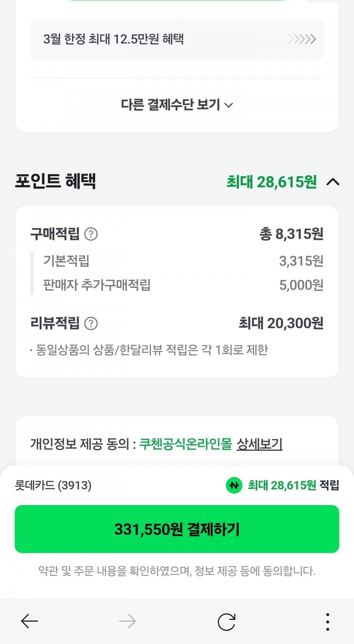Open the browser three-dot menu
The image size is (354, 644).
[x=327, y=622]
